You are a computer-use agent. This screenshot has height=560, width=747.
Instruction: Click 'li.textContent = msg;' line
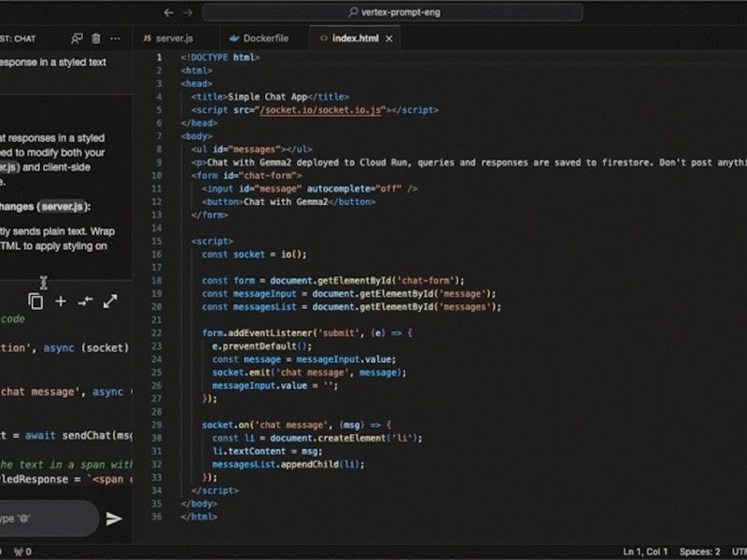tap(267, 452)
